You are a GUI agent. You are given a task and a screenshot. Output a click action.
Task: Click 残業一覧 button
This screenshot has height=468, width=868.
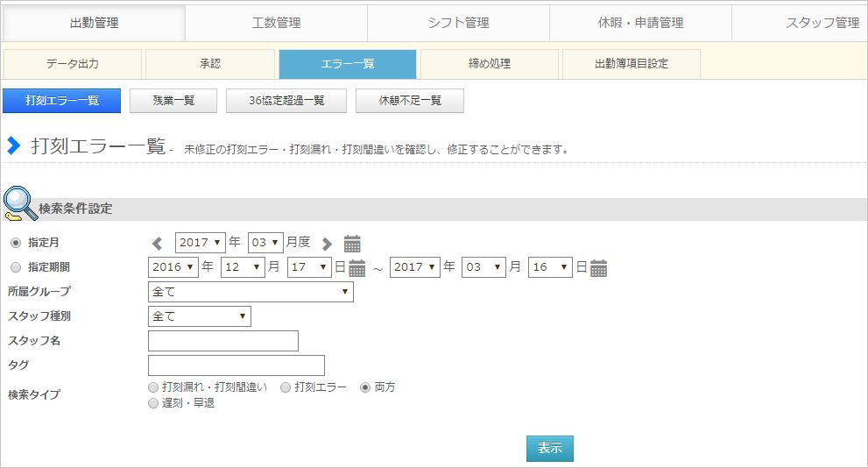coord(173,101)
